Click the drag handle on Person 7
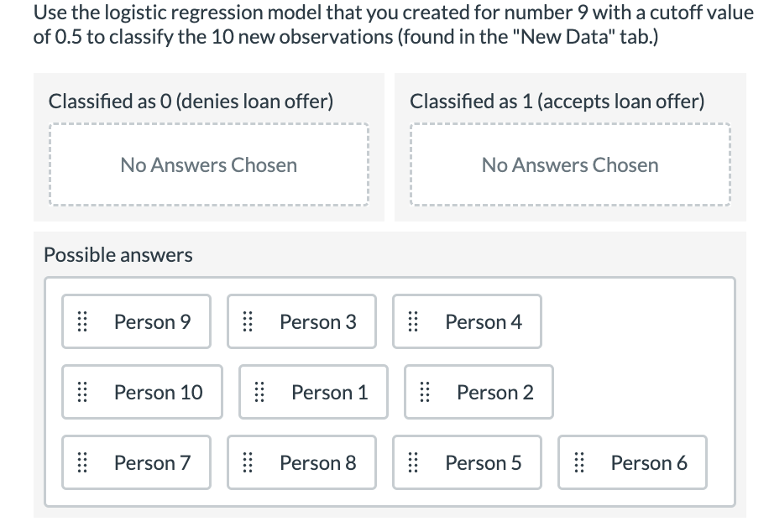The height and width of the screenshot is (532, 769). 81,462
